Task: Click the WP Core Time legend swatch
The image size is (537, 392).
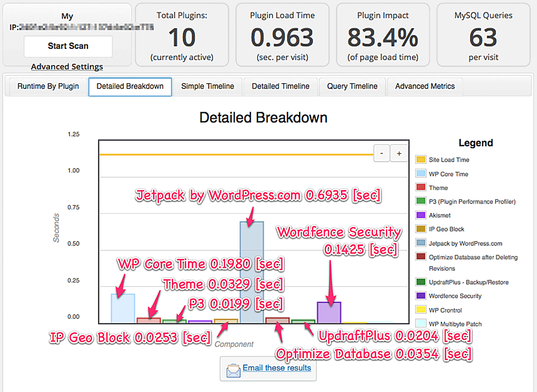Action: pyautogui.click(x=420, y=173)
